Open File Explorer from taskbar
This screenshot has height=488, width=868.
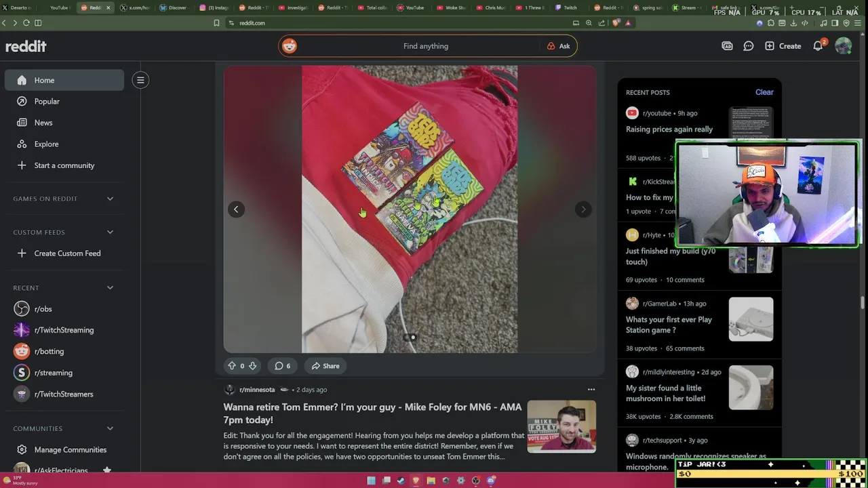click(431, 481)
